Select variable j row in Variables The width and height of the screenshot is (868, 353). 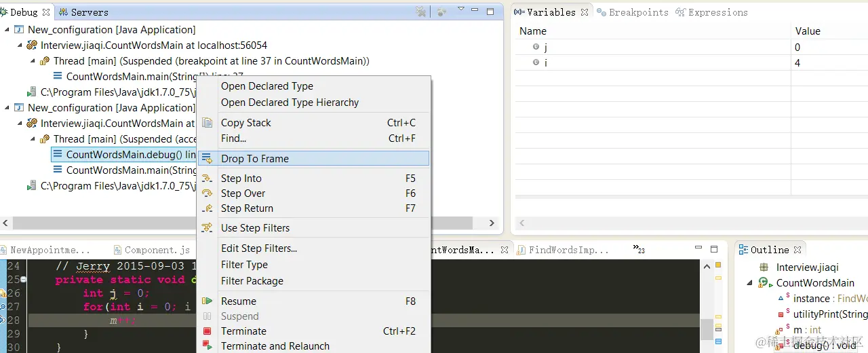(692, 48)
